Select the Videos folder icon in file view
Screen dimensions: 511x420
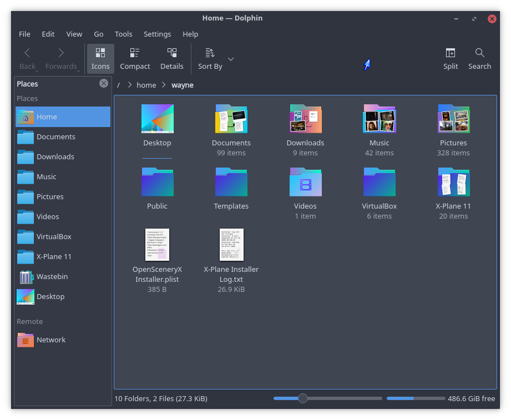[305, 183]
